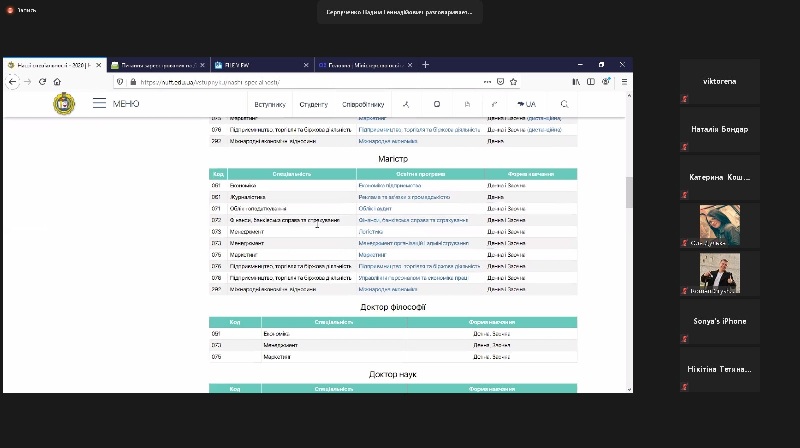Click the scrollbar up arrow
The height and width of the screenshot is (448, 800).
pyautogui.click(x=629, y=95)
